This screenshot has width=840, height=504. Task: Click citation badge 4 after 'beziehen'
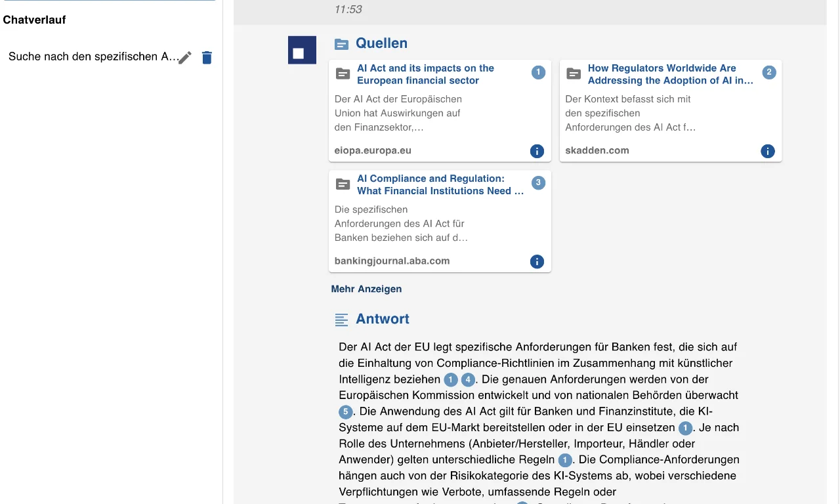pos(468,379)
